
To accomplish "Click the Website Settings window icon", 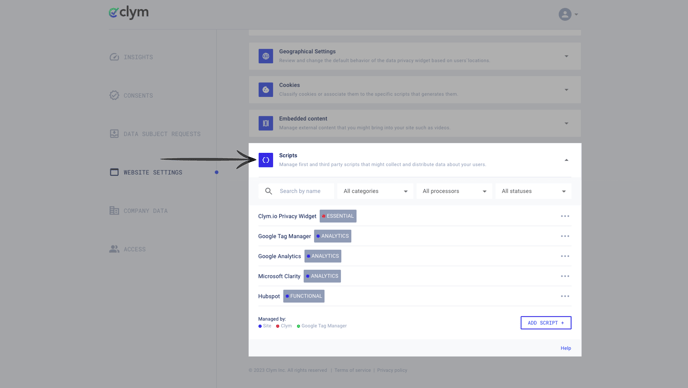I will (x=114, y=172).
